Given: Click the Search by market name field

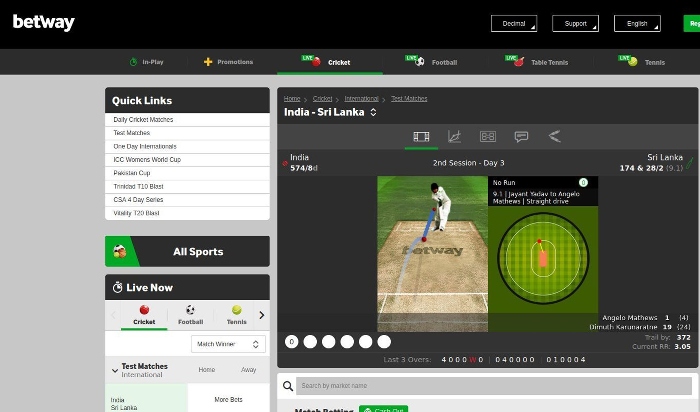Looking at the screenshot, I should (x=494, y=386).
